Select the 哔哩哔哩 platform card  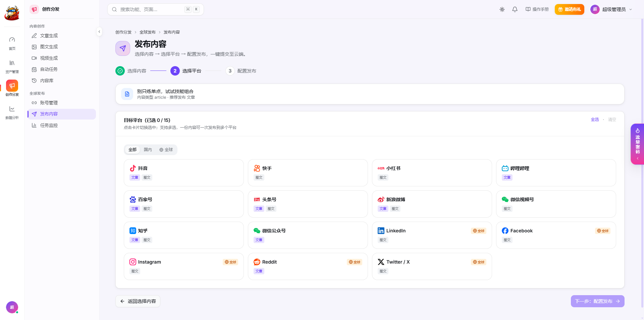[556, 173]
